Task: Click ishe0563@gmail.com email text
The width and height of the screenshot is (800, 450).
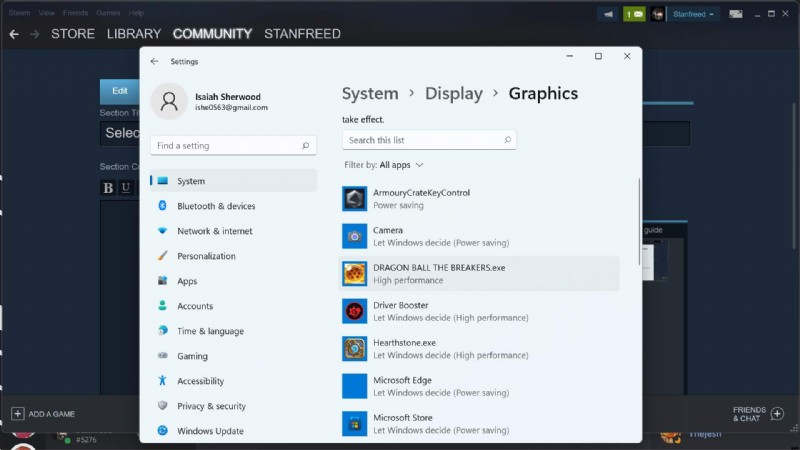Action: 231,108
